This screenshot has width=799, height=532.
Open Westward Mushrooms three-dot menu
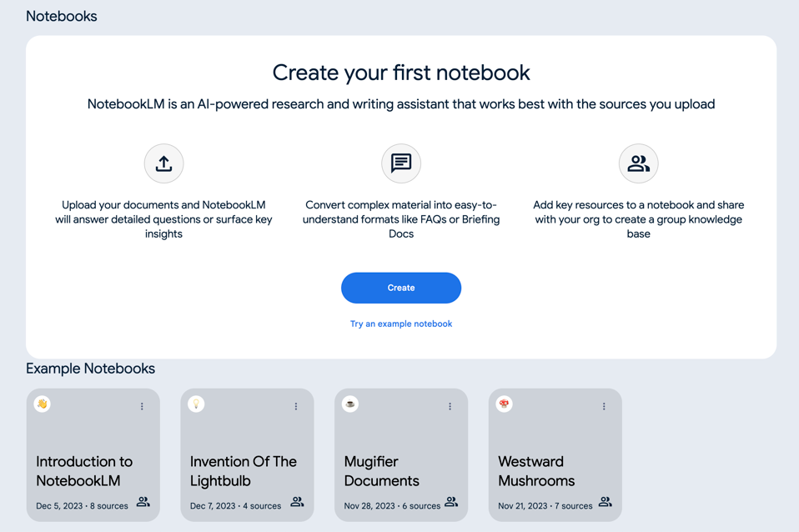click(x=604, y=406)
